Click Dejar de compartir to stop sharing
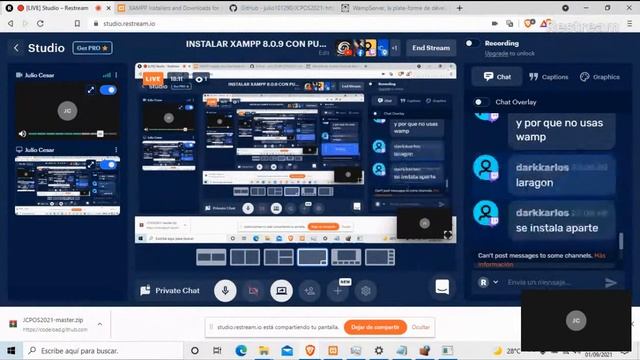 [375, 327]
